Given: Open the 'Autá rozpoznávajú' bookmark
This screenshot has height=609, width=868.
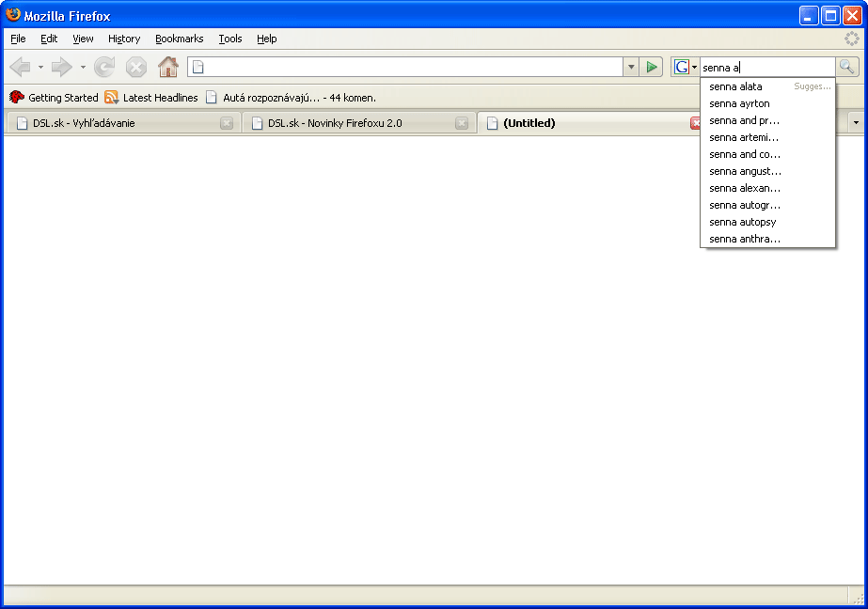Looking at the screenshot, I should coord(291,98).
